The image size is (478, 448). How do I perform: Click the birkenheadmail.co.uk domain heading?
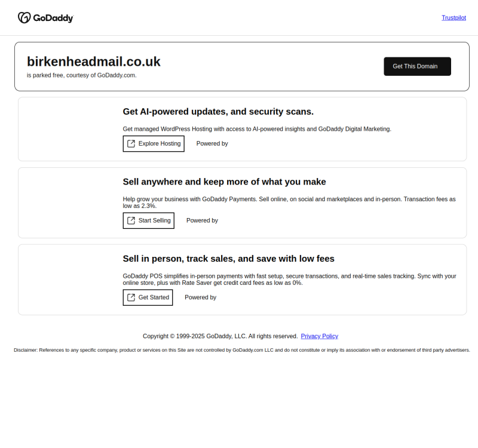[x=93, y=62]
